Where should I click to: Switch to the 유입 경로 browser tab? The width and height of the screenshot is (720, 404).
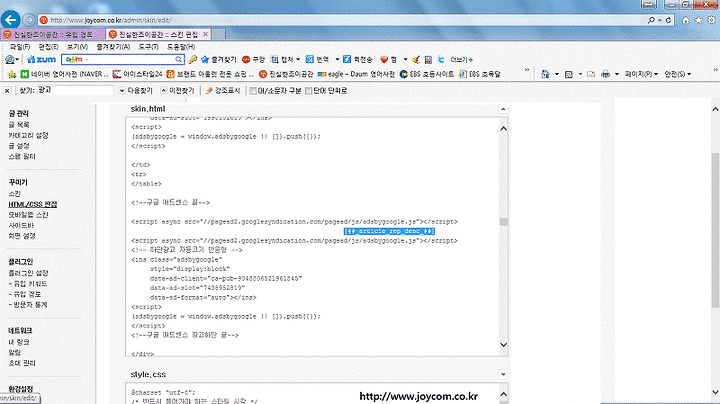pyautogui.click(x=52, y=34)
